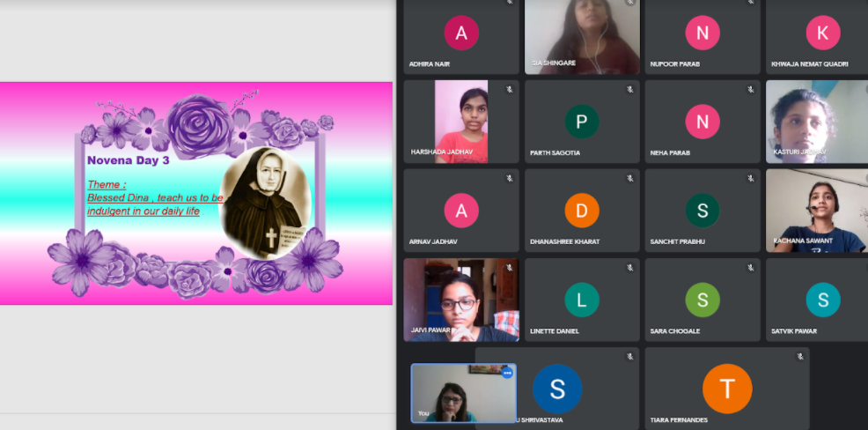Image resolution: width=868 pixels, height=430 pixels.
Task: Click muted mic icon on Dhanashree Kharat tile
Action: [629, 179]
